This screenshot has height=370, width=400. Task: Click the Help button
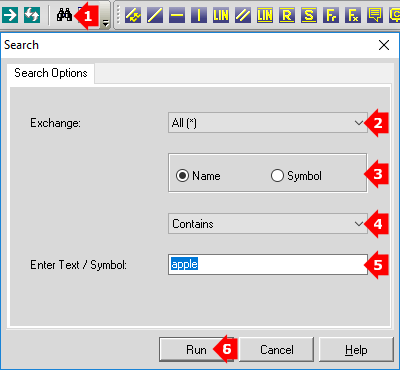click(x=356, y=350)
